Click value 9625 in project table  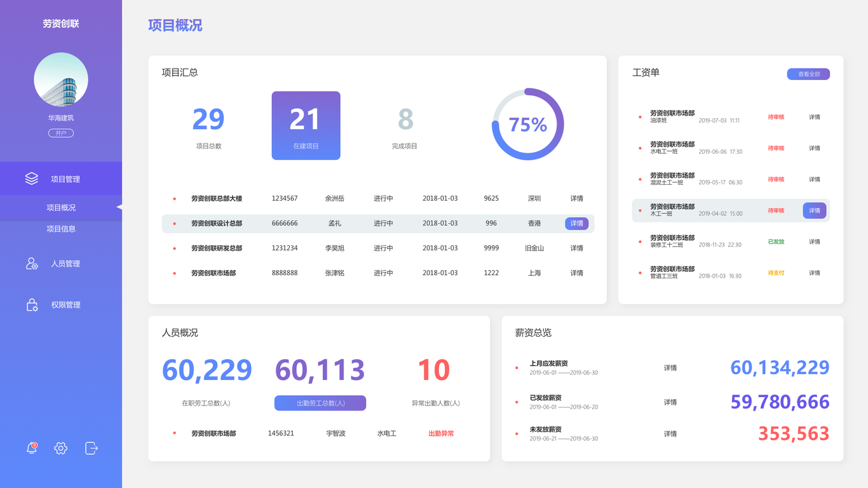pyautogui.click(x=491, y=198)
